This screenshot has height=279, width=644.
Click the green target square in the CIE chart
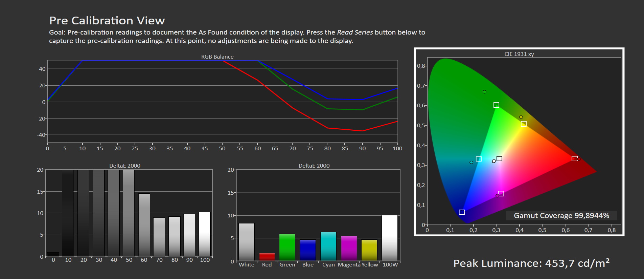[496, 105]
